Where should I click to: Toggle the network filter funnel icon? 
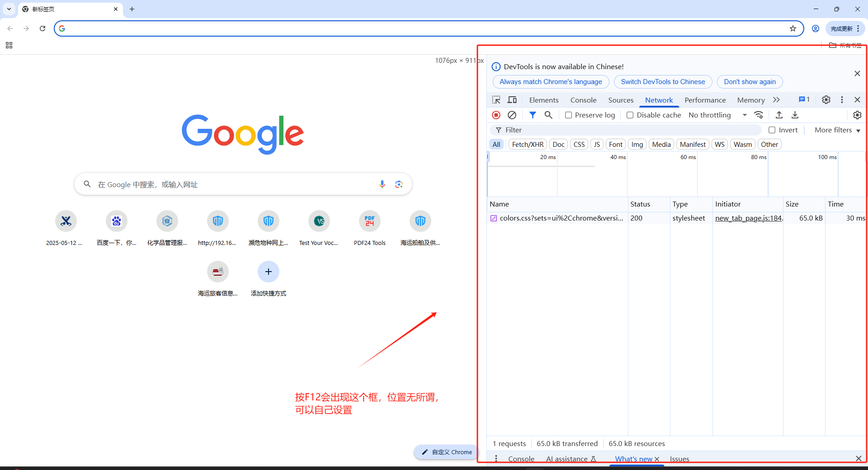(x=533, y=115)
